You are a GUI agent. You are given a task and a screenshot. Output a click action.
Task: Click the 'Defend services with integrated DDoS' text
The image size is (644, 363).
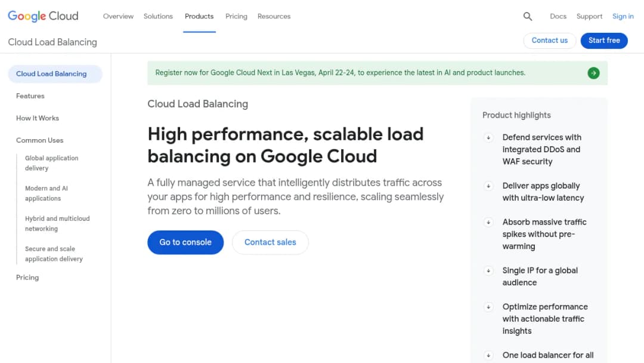pos(541,150)
